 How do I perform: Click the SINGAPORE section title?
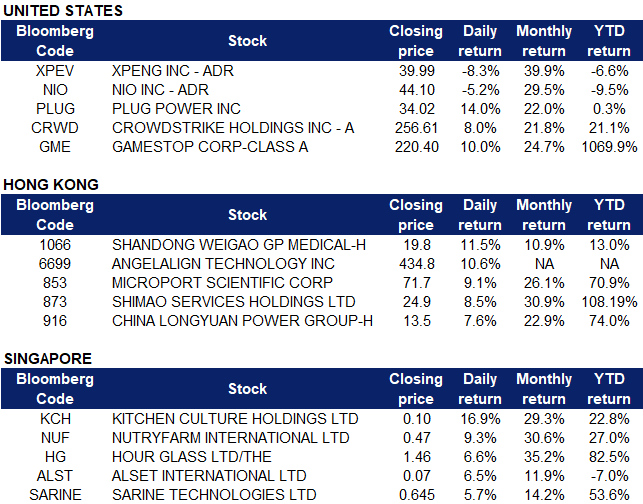pyautogui.click(x=47, y=358)
